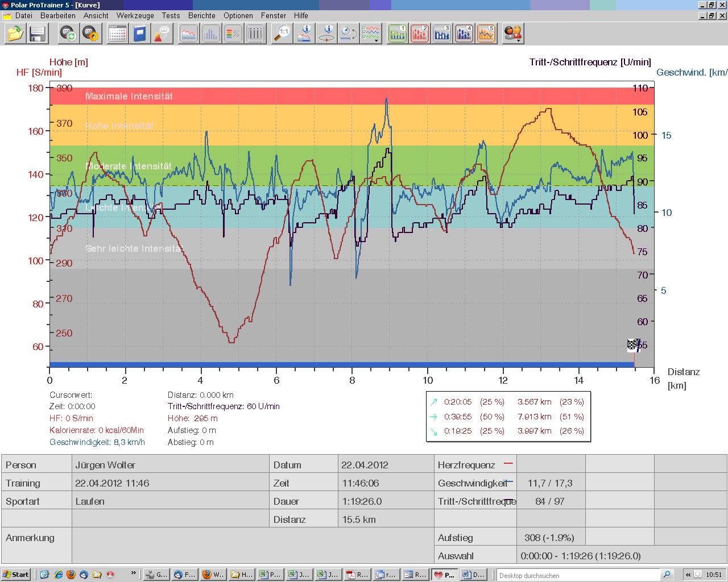Click the checkered finish flag marker
The image size is (728, 582).
[x=633, y=345]
